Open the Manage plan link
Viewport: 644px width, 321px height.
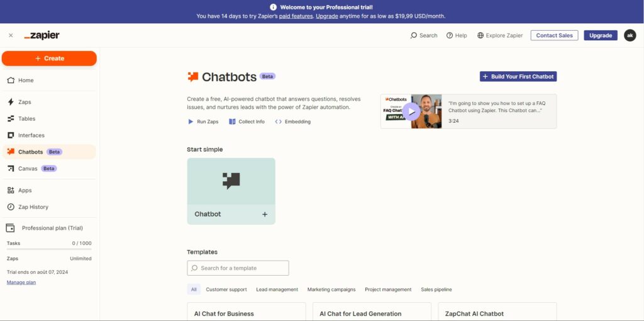21,283
